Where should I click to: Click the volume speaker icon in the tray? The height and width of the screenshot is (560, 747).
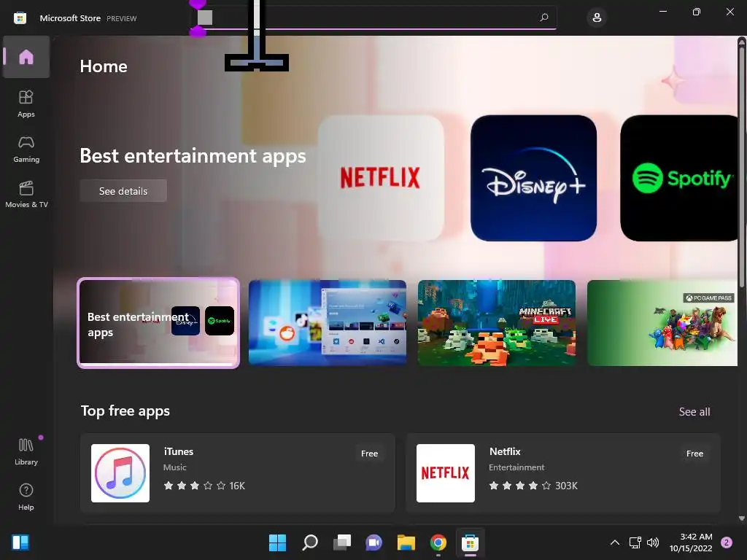point(653,542)
